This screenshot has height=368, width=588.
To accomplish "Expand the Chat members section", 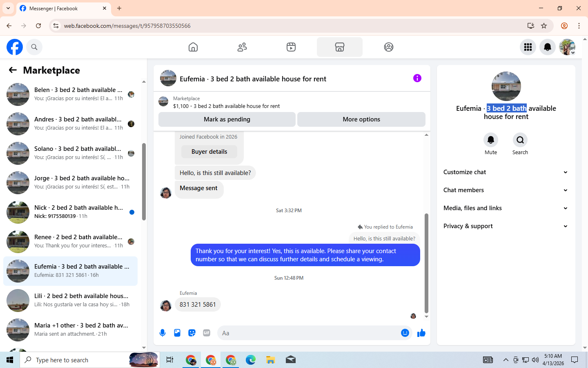I will tap(506, 190).
